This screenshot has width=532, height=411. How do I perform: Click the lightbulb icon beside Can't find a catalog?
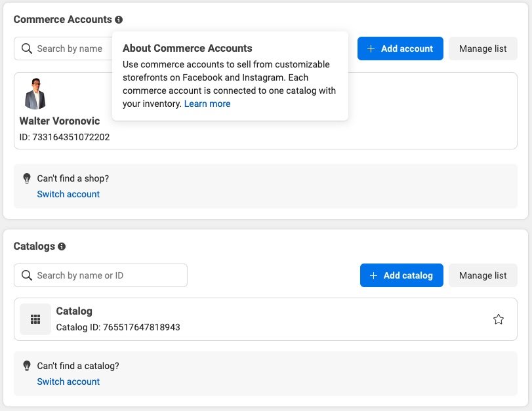tap(27, 366)
